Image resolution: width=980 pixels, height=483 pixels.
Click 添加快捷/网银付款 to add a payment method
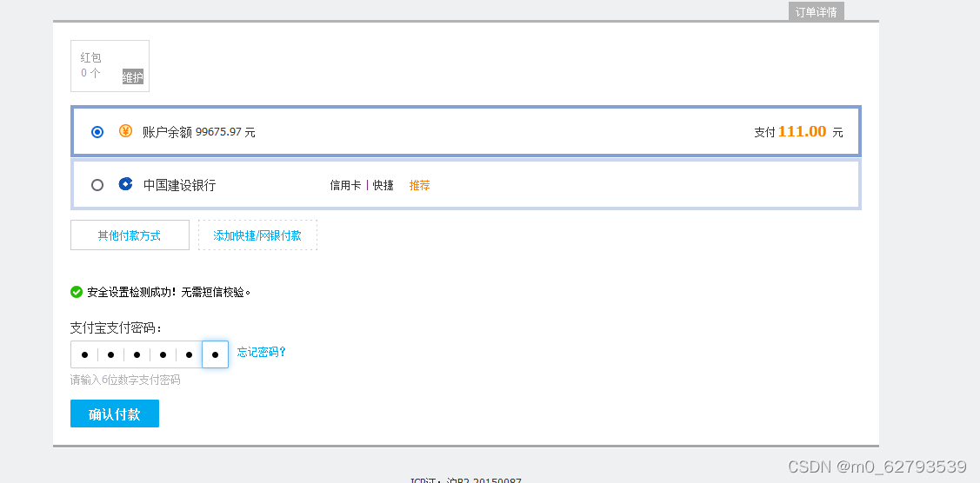pyautogui.click(x=257, y=235)
